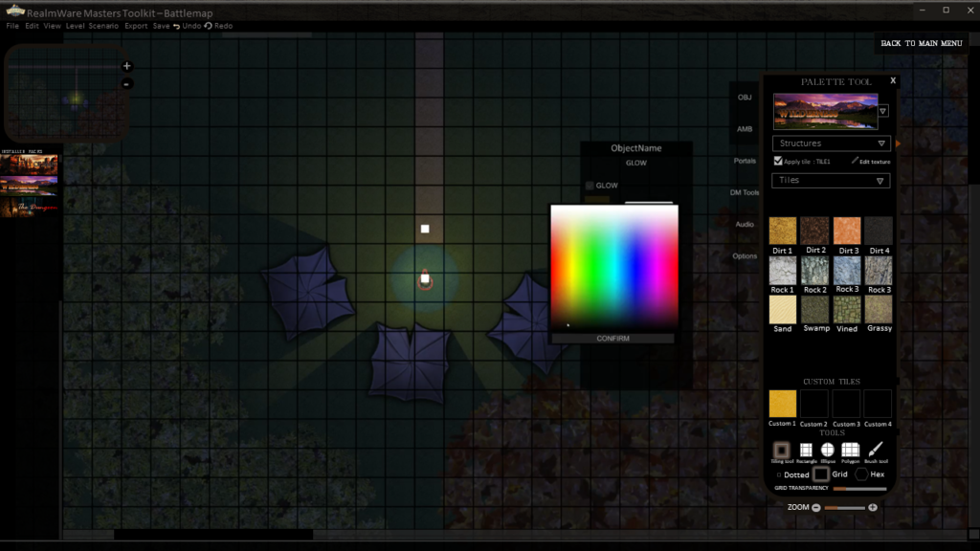Screen dimensions: 980x551
Task: Click the minimap plus zoom icon
Action: [x=127, y=66]
